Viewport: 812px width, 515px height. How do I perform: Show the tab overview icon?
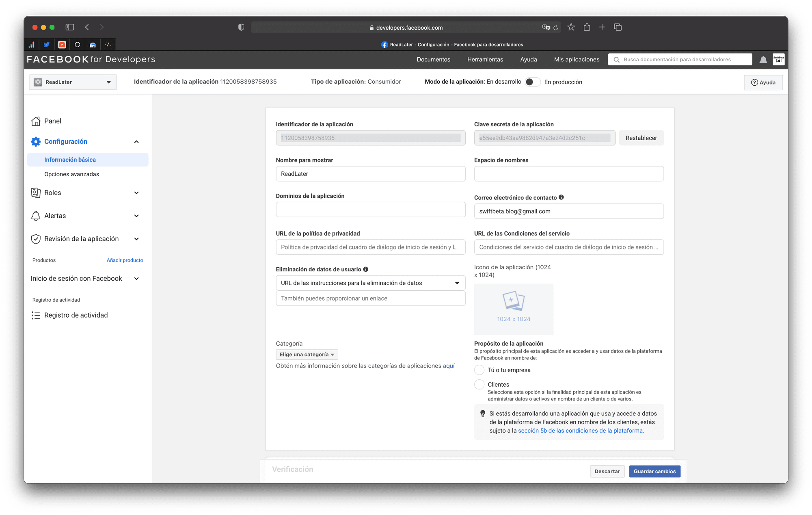[618, 27]
